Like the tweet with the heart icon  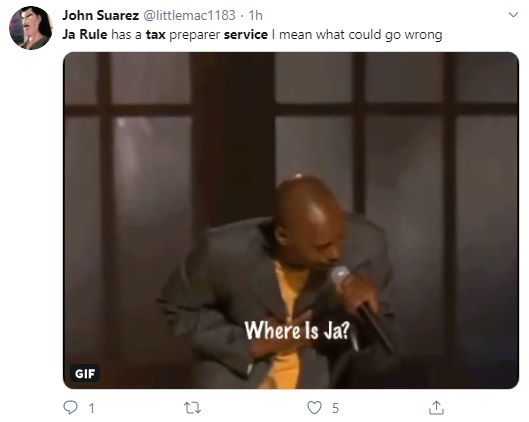[314, 408]
